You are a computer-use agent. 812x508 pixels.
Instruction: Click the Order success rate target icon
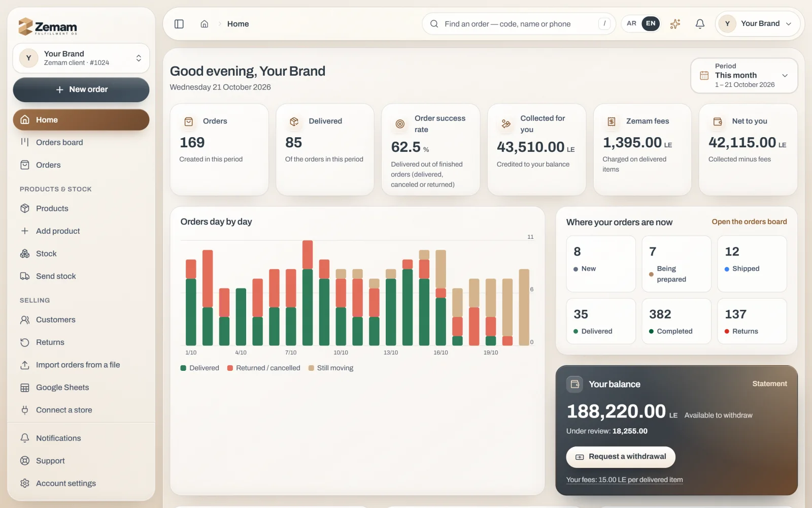coord(400,124)
